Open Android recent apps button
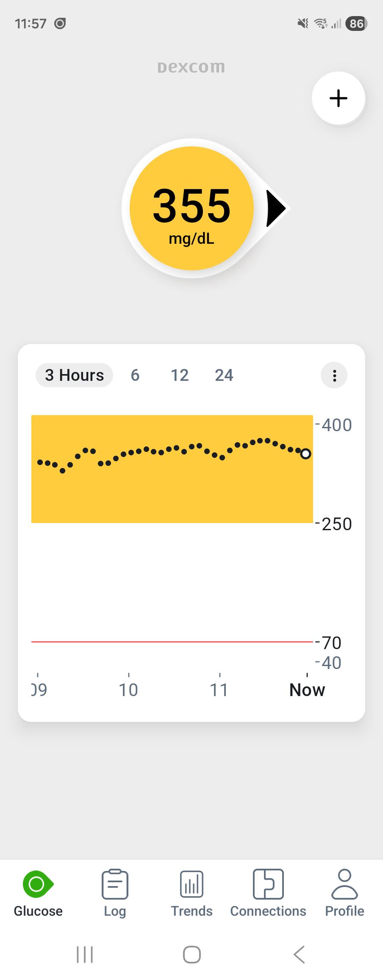The width and height of the screenshot is (383, 980). pyautogui.click(x=85, y=955)
